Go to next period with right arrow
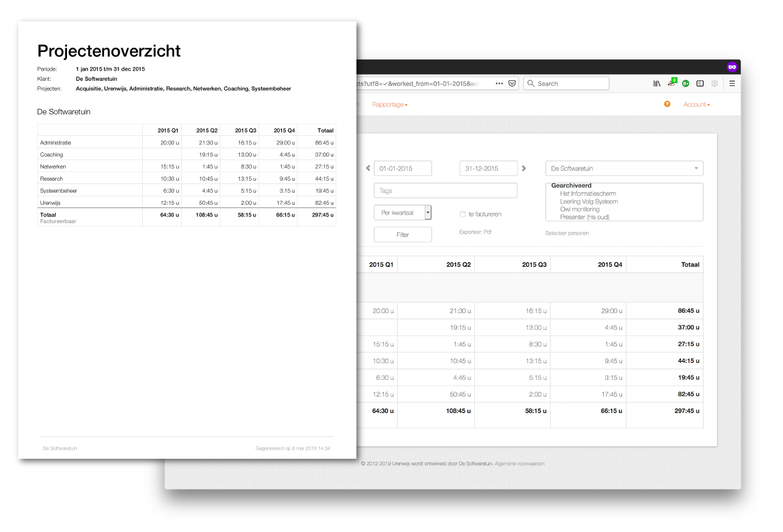The height and width of the screenshot is (532, 783). [524, 168]
